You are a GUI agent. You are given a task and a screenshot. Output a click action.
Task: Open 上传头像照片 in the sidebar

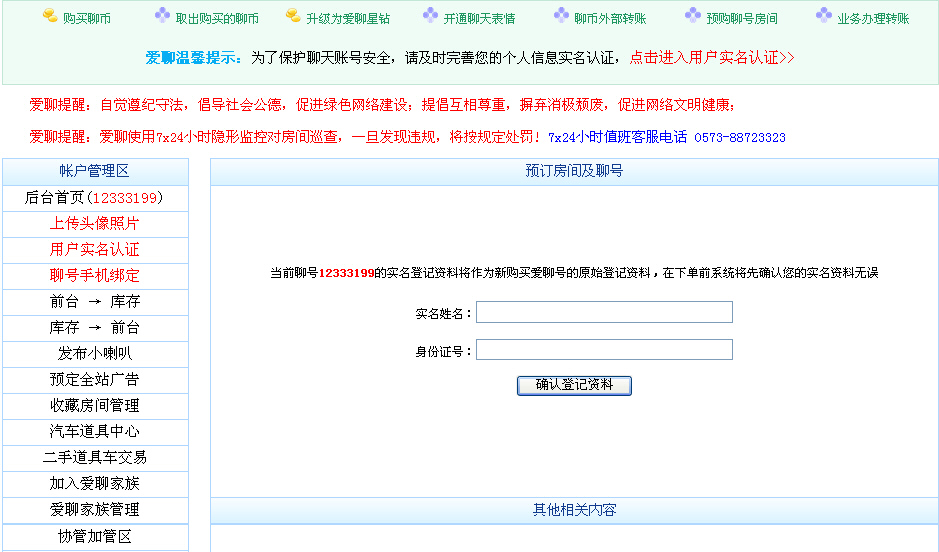coord(94,224)
